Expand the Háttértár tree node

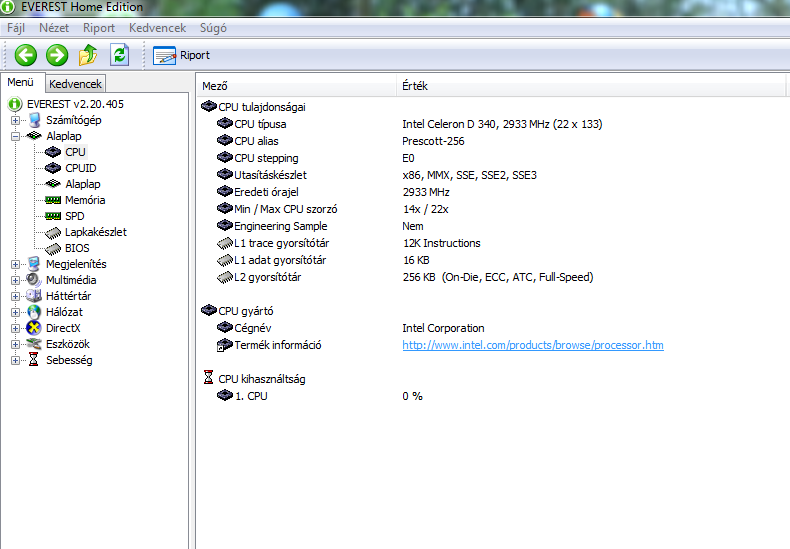pyautogui.click(x=16, y=297)
